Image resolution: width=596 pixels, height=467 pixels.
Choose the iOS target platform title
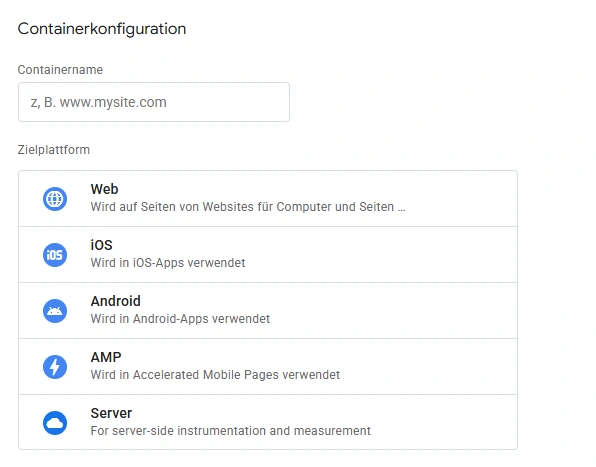[101, 245]
